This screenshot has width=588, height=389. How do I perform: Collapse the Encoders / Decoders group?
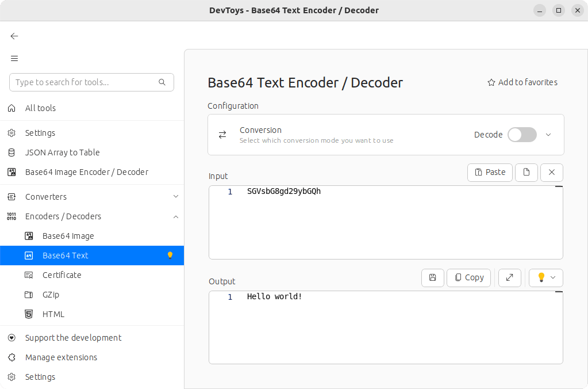[176, 216]
